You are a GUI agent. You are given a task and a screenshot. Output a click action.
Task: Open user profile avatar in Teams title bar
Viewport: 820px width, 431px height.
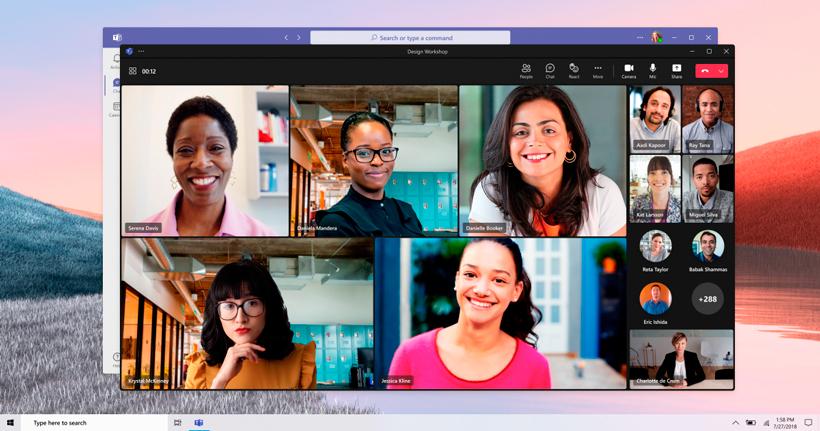pos(657,38)
